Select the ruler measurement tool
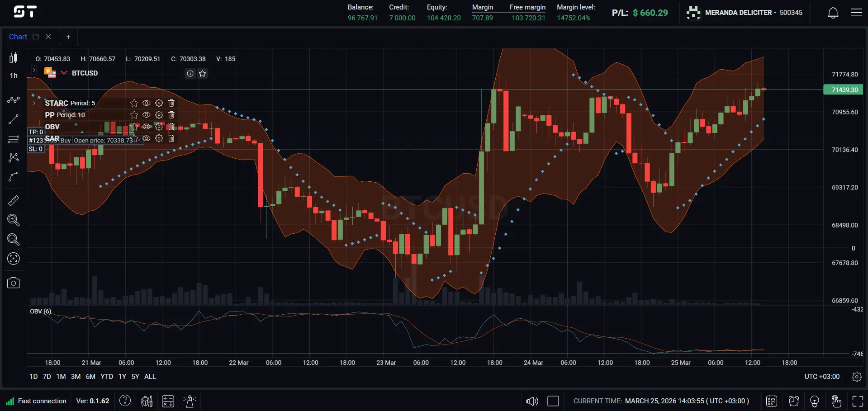868x411 pixels. (13, 200)
